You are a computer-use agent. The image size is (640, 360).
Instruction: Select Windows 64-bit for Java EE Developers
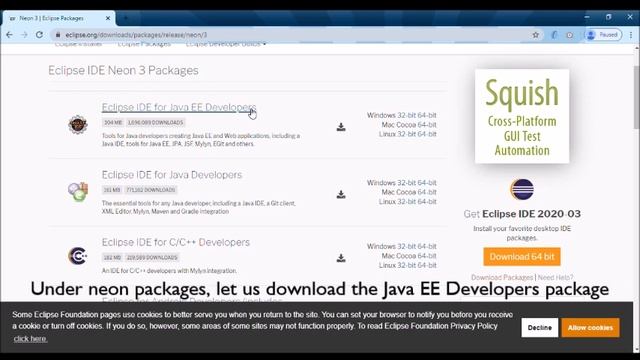(427, 116)
